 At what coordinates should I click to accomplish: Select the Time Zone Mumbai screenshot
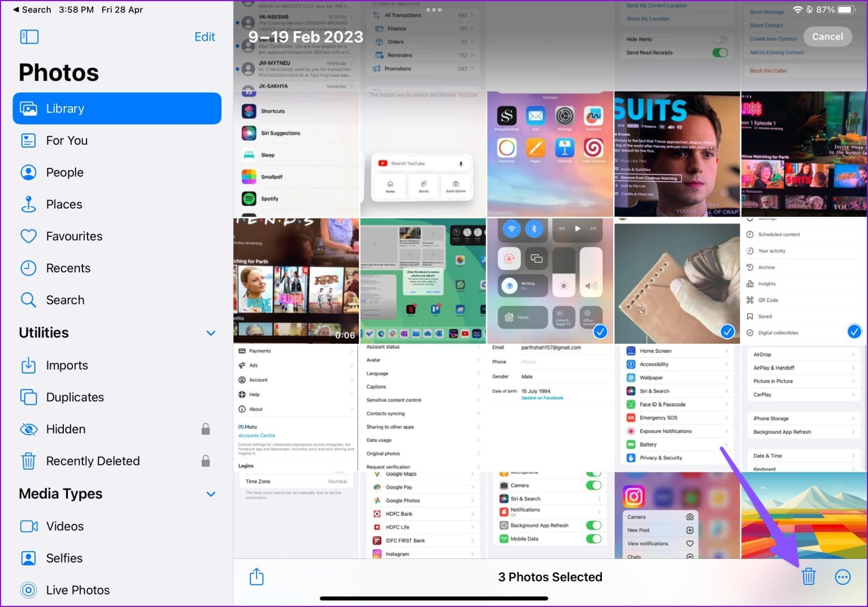coord(296,515)
